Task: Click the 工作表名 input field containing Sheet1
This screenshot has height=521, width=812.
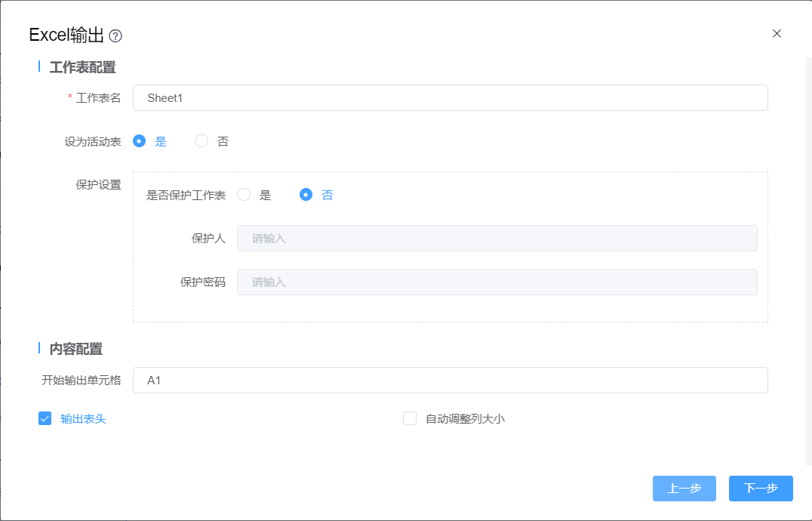Action: [450, 98]
